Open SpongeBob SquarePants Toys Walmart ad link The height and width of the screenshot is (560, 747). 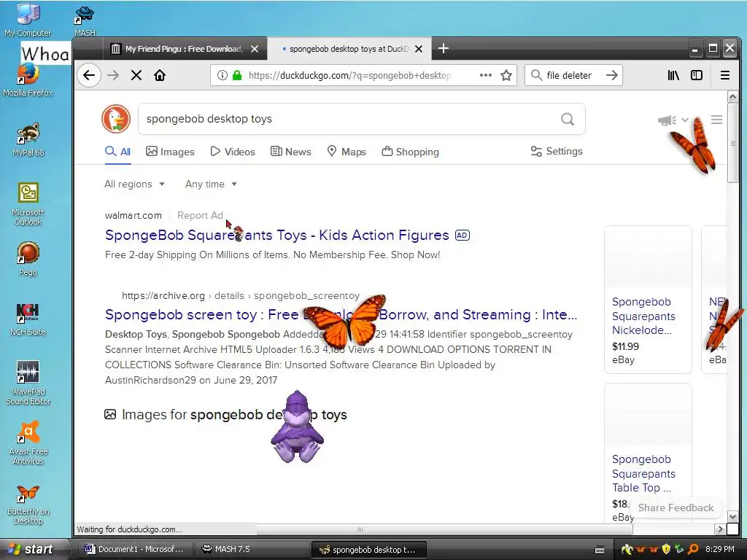(x=276, y=236)
